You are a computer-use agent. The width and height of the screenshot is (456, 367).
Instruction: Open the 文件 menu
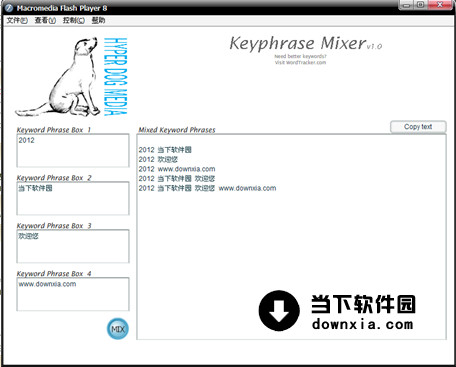[17, 21]
